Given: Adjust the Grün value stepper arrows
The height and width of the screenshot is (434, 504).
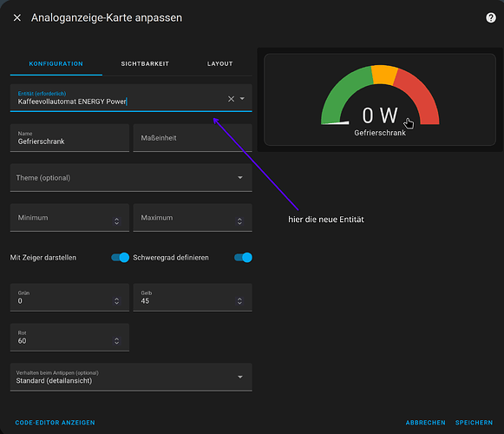Looking at the screenshot, I should 117,301.
